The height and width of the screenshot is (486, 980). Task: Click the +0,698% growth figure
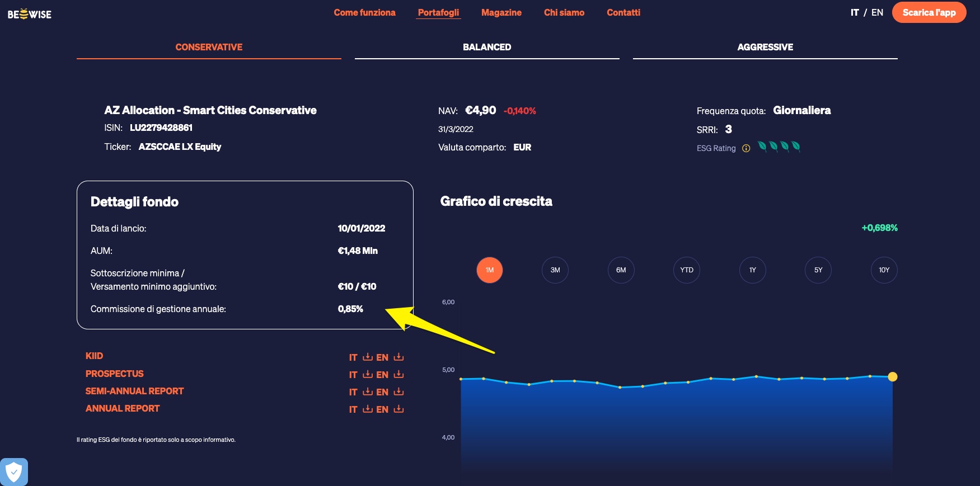coord(879,228)
